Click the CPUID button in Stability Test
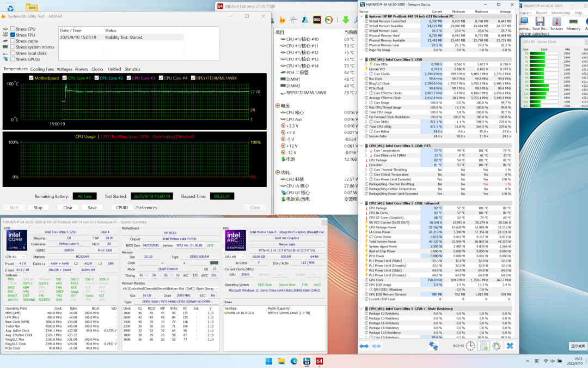The width and height of the screenshot is (588, 368). (x=122, y=208)
